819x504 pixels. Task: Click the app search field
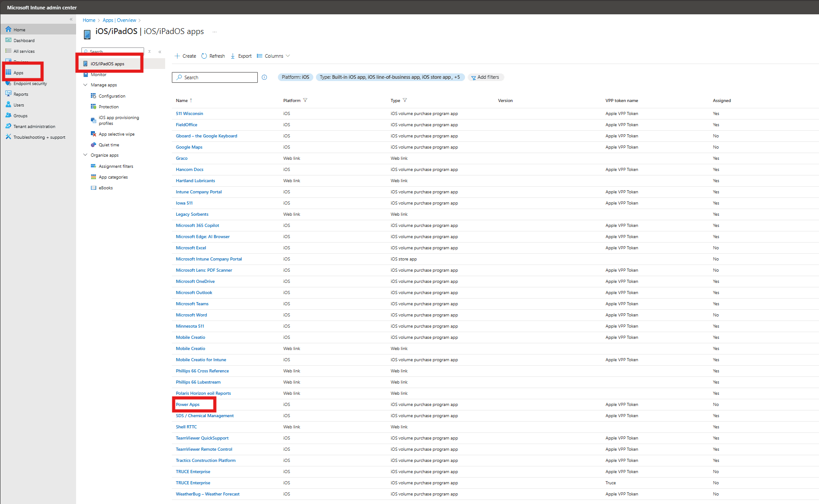pos(215,77)
